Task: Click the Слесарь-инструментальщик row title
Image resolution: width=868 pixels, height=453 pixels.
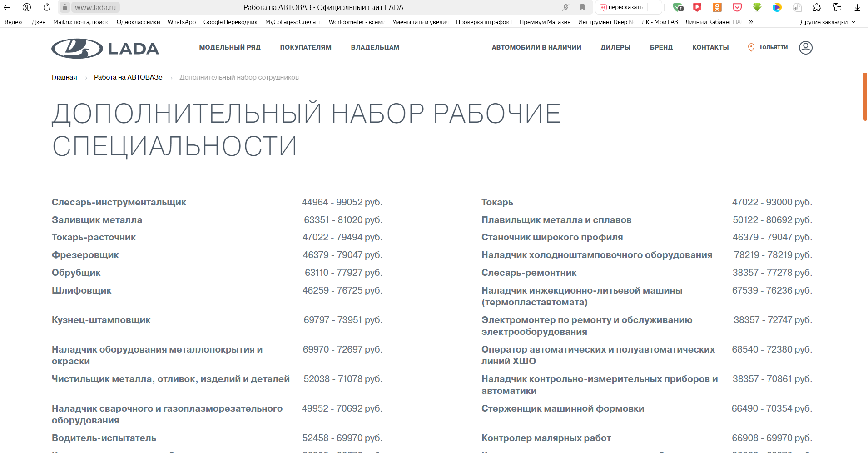Action: tap(119, 202)
